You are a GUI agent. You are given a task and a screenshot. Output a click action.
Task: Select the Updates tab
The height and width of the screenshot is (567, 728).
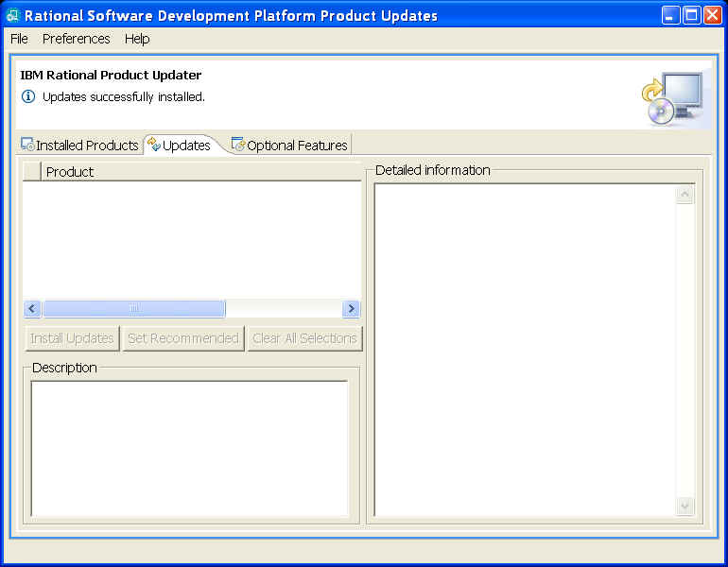tap(182, 146)
